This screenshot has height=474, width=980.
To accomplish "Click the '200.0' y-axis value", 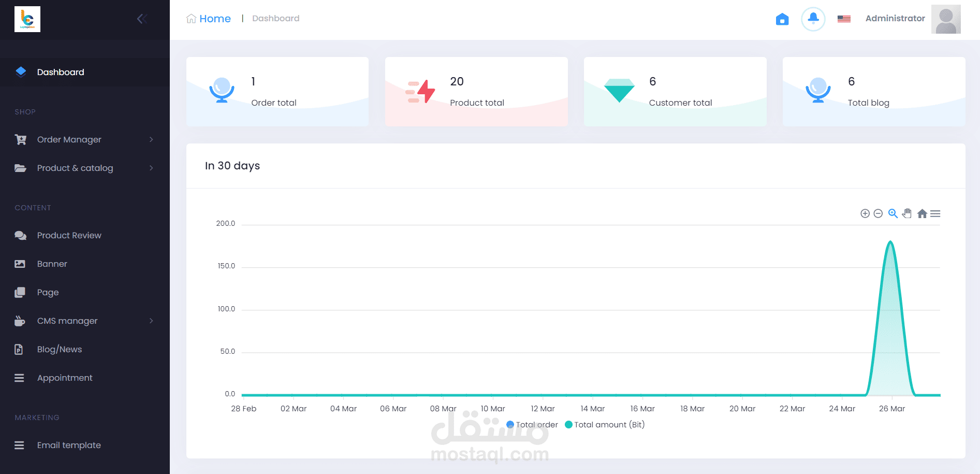I will pyautogui.click(x=226, y=223).
